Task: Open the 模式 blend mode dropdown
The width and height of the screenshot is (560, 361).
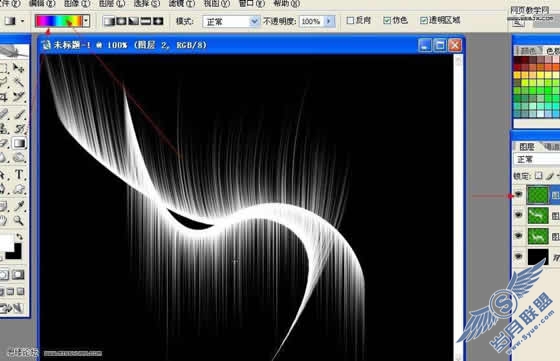Action: point(231,21)
